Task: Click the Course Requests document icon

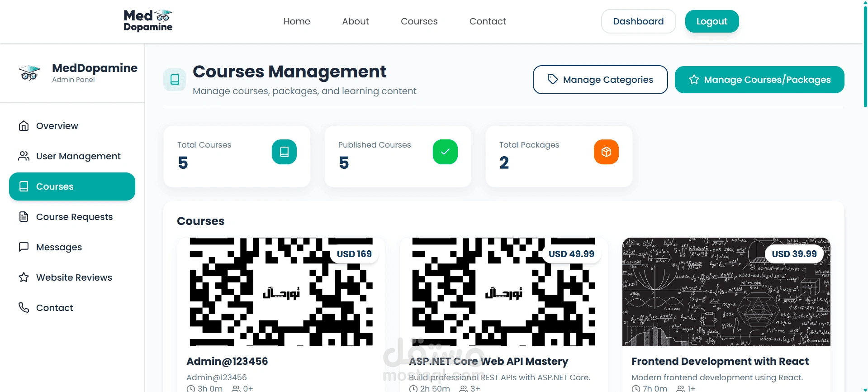Action: tap(24, 217)
